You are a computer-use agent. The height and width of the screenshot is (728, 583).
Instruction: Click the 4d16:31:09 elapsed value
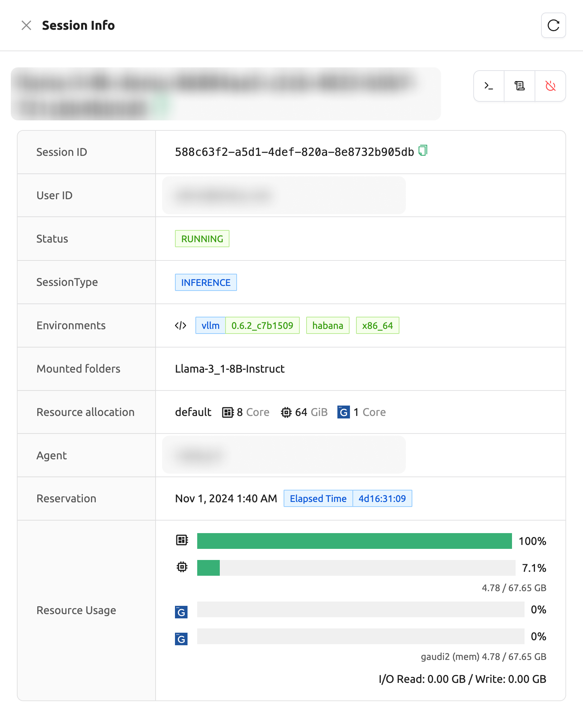[382, 498]
